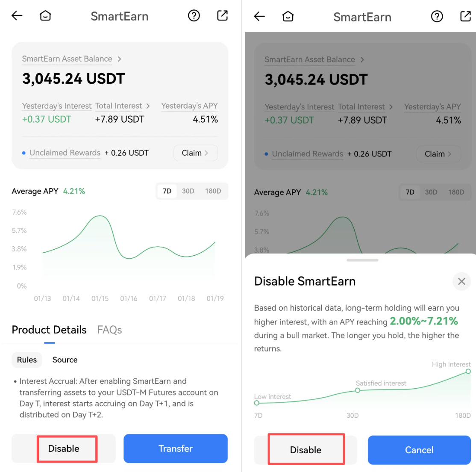
Task: Tap Claim in the undimmed left screen
Action: click(x=195, y=153)
